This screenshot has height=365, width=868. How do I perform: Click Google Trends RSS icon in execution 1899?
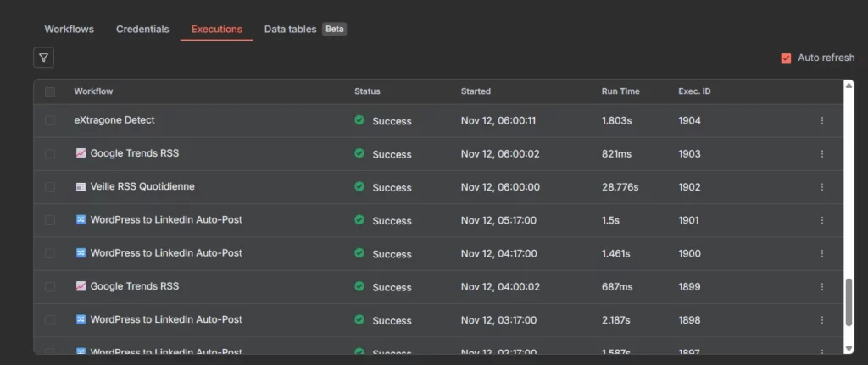point(81,286)
